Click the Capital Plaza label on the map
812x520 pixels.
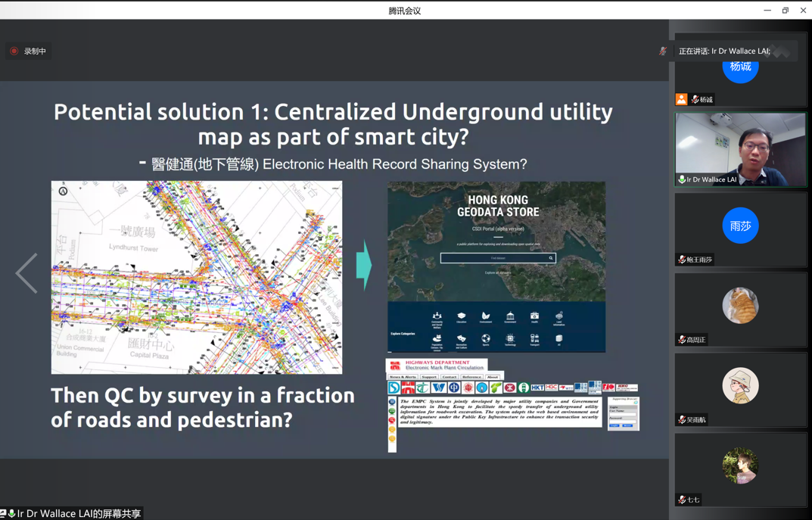(x=149, y=355)
